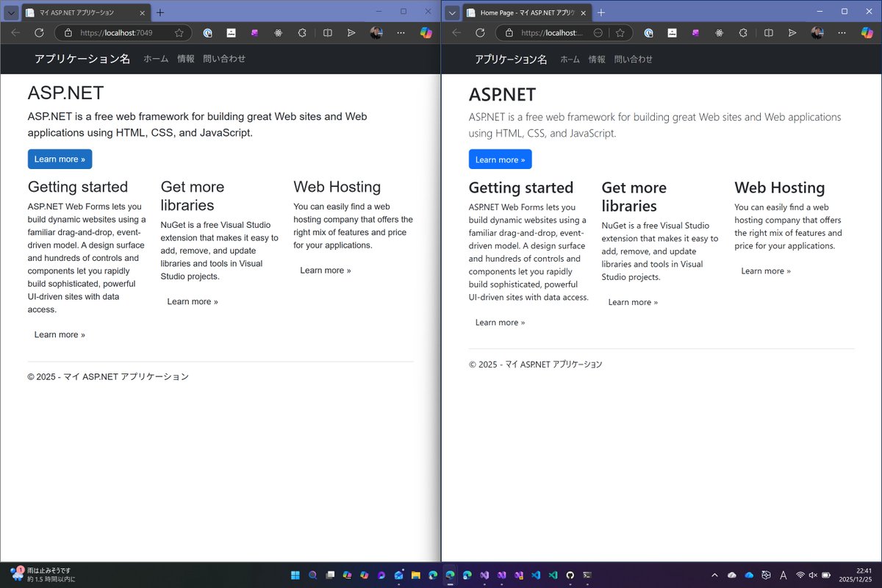Click Learn more under Web Hosting, right page
882x588 pixels.
766,271
